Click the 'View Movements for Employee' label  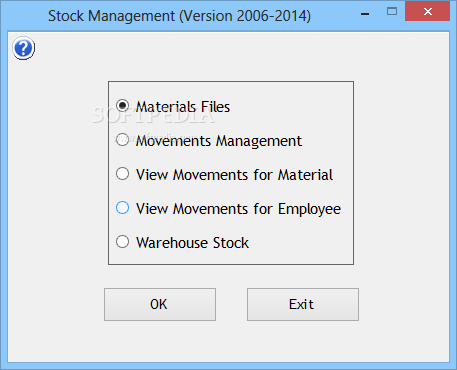click(238, 209)
